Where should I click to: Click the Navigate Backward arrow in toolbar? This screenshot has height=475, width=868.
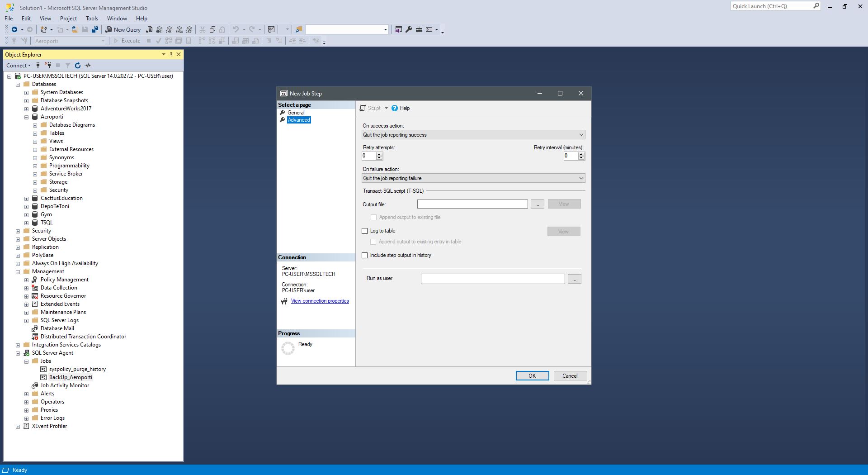(14, 29)
